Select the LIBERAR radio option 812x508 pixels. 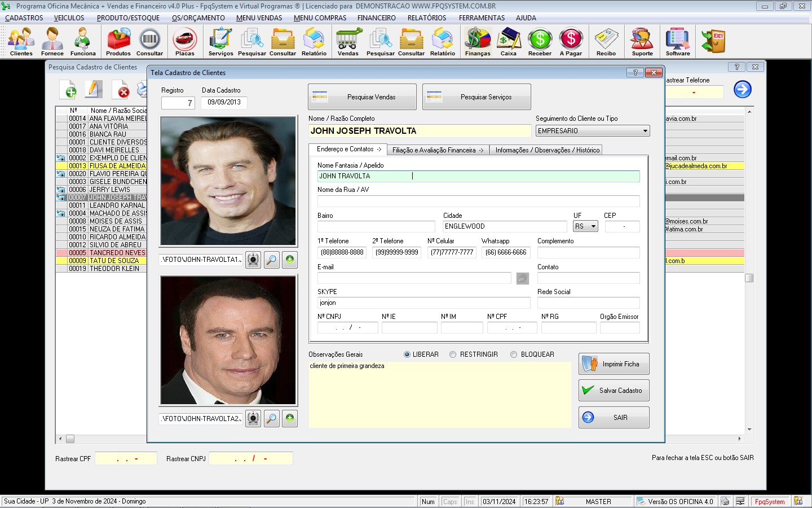pos(407,354)
